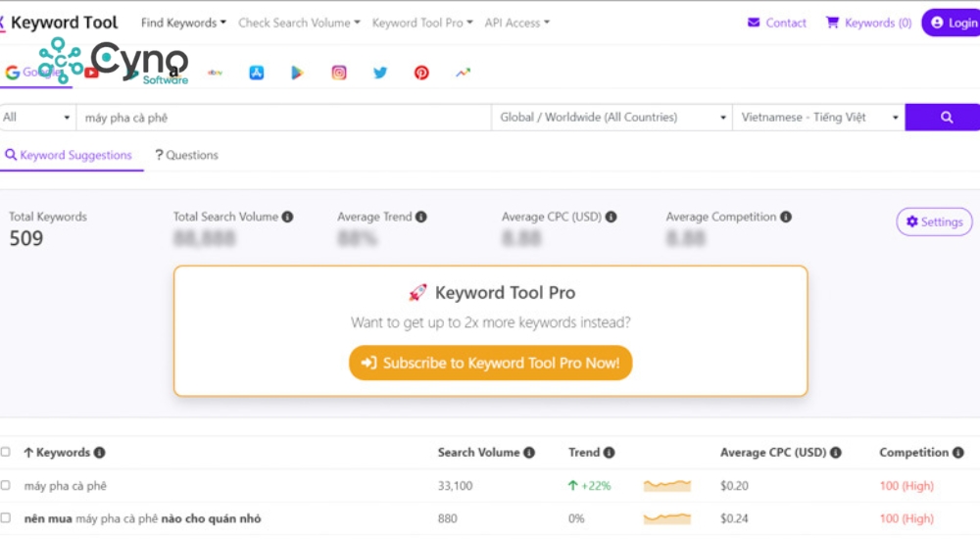Click info icon next to Trend column header
The height and width of the screenshot is (539, 980).
tap(609, 452)
